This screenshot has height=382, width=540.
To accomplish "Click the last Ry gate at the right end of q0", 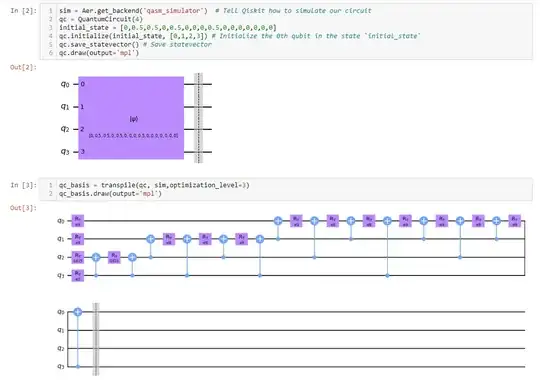I will (515, 220).
